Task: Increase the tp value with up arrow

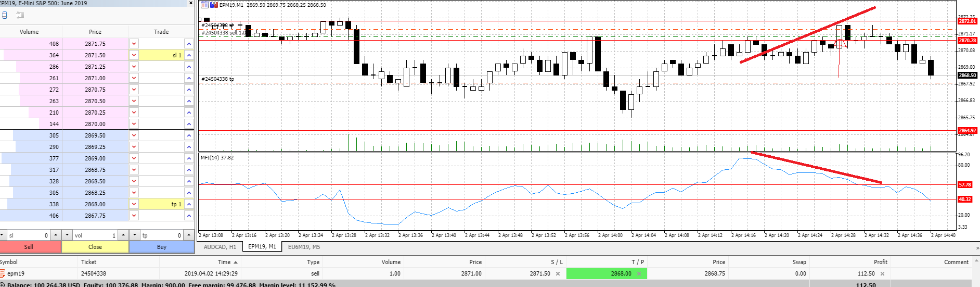Action: (189, 235)
